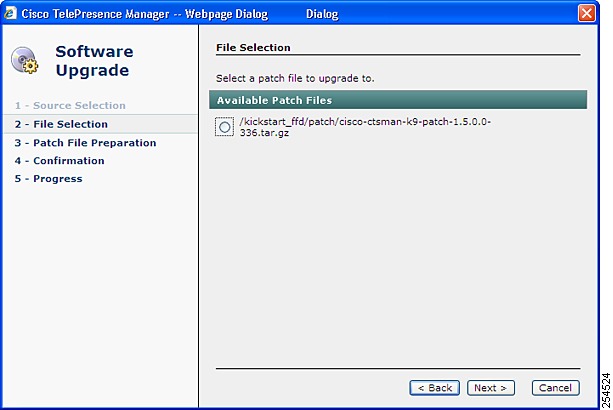The width and height of the screenshot is (613, 410).
Task: Click 'Select a patch file to upgrade to' text
Action: coord(295,79)
